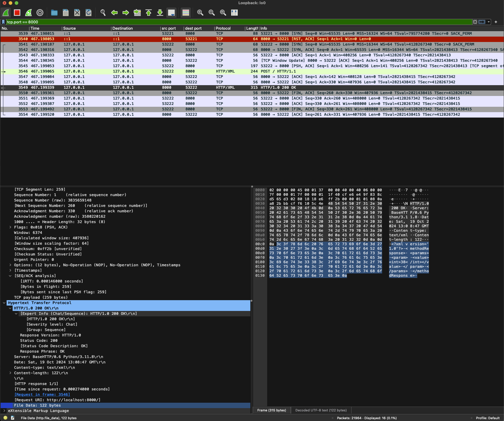Open the Request in frame: 3546 link
504x421 pixels.
[x=42, y=395]
